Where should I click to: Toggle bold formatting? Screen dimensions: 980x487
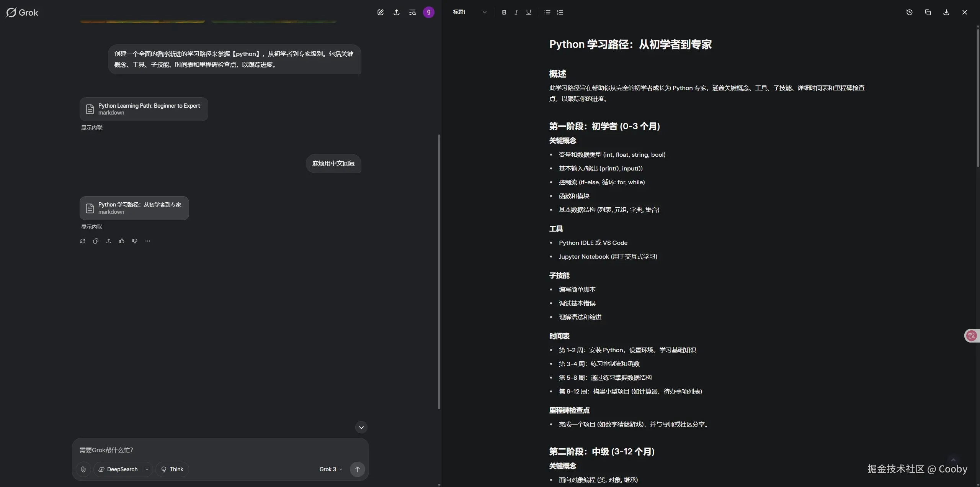[504, 12]
